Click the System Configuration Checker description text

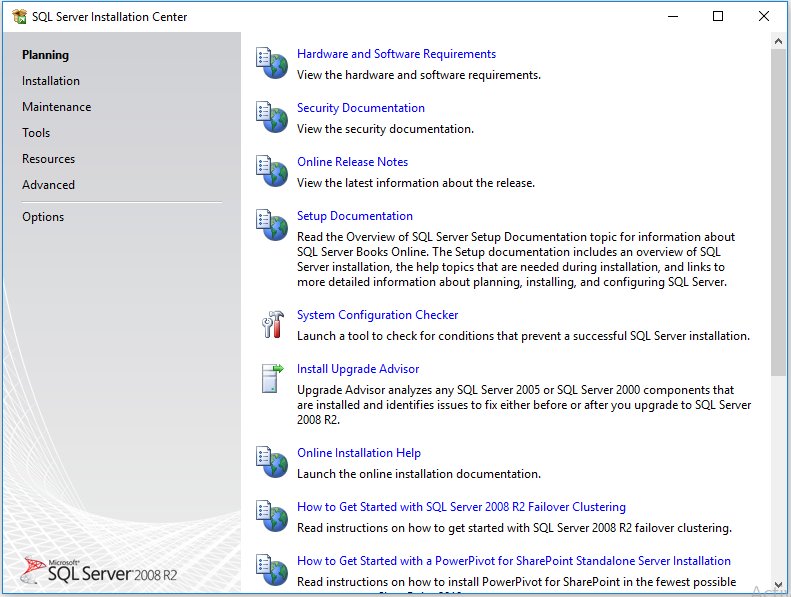coord(523,336)
